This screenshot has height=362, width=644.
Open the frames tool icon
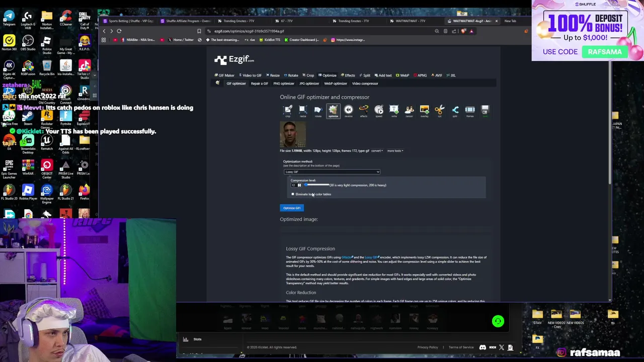470,111
